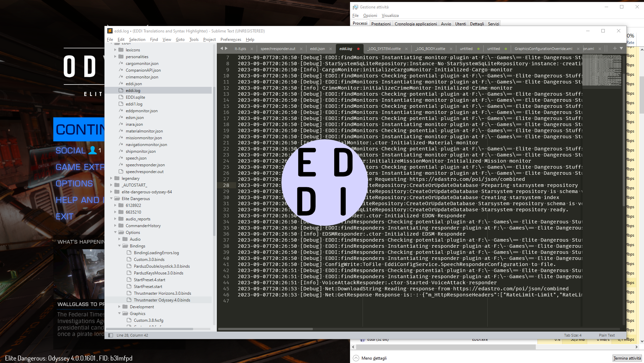
Task: Click the eddi1.log file icon
Action: click(x=121, y=104)
